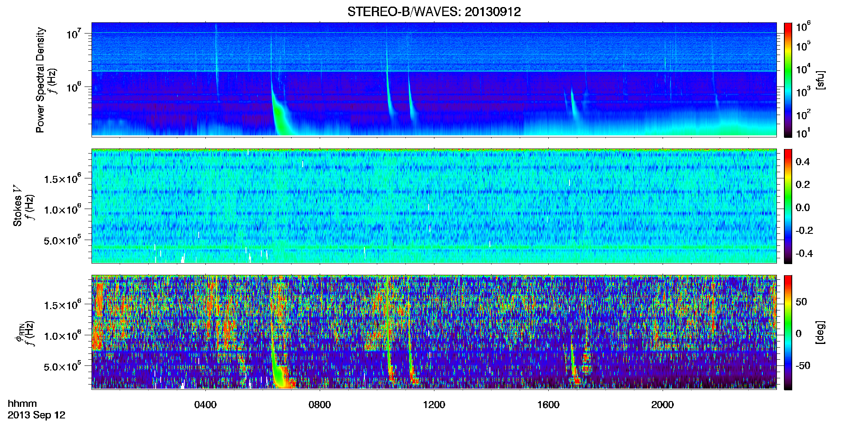Click the 10^7 frequency tick, top panel
This screenshot has width=868, height=447.
pyautogui.click(x=74, y=33)
